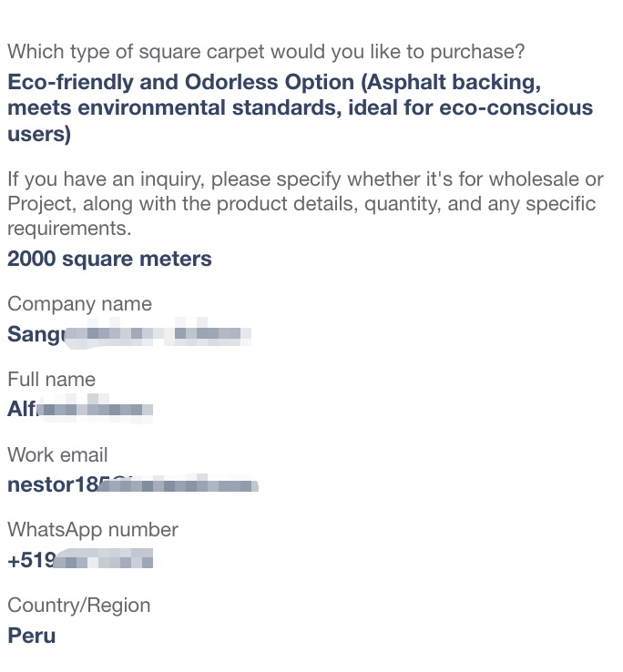Click the WhatsApp number label
This screenshot has width=623, height=672.
(93, 530)
